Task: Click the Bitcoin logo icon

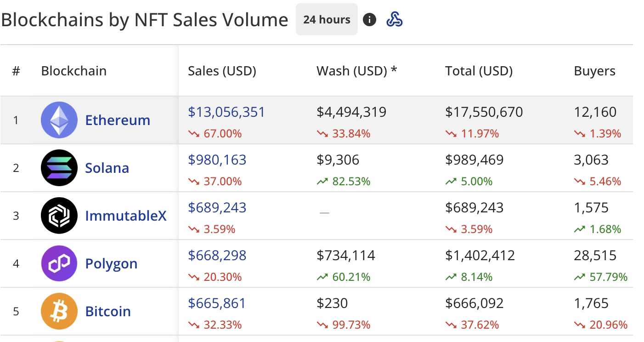Action: coord(59,311)
